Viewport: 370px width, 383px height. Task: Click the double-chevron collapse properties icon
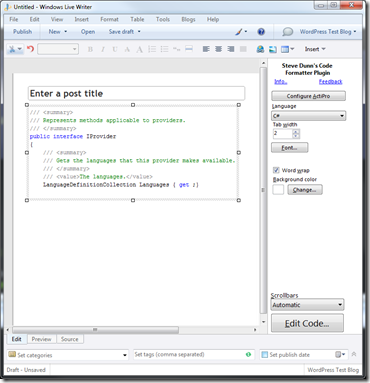(354, 354)
